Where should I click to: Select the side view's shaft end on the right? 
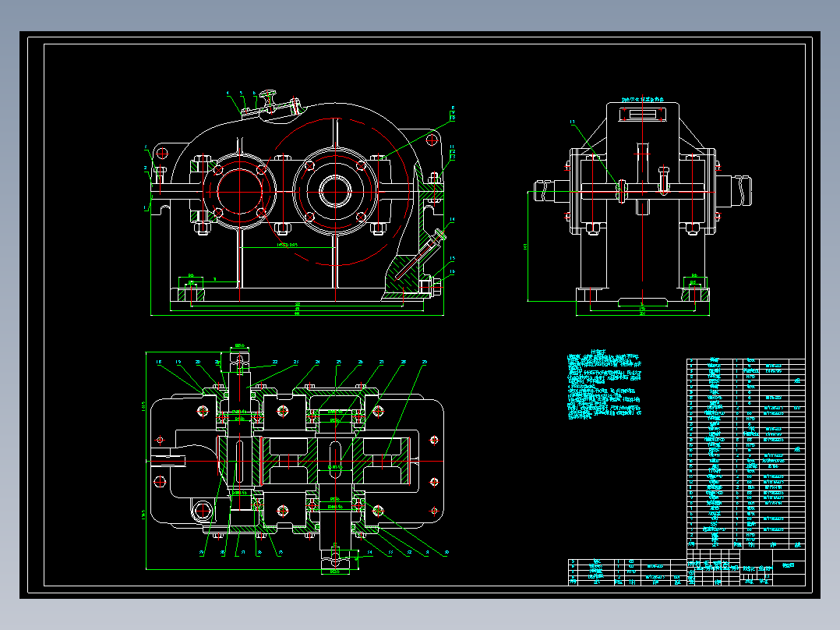tap(734, 191)
